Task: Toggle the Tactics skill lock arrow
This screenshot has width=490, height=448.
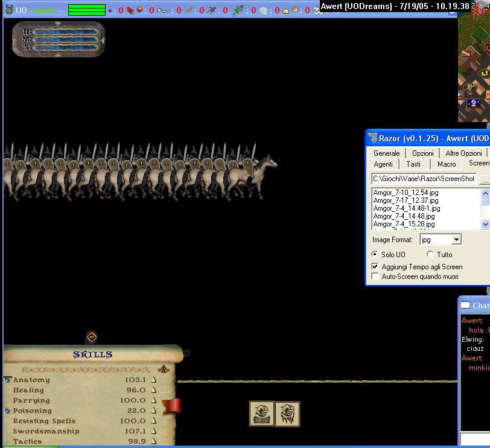Action: [153, 441]
